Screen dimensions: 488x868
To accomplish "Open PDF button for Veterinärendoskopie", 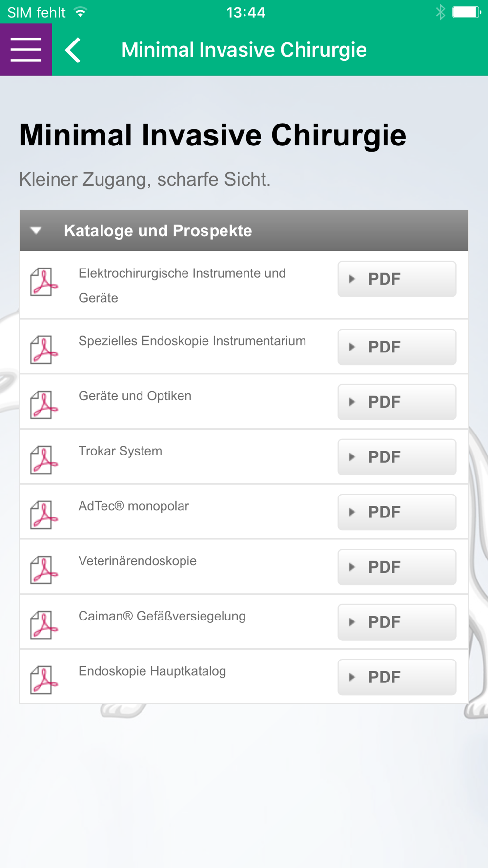I will pyautogui.click(x=397, y=567).
